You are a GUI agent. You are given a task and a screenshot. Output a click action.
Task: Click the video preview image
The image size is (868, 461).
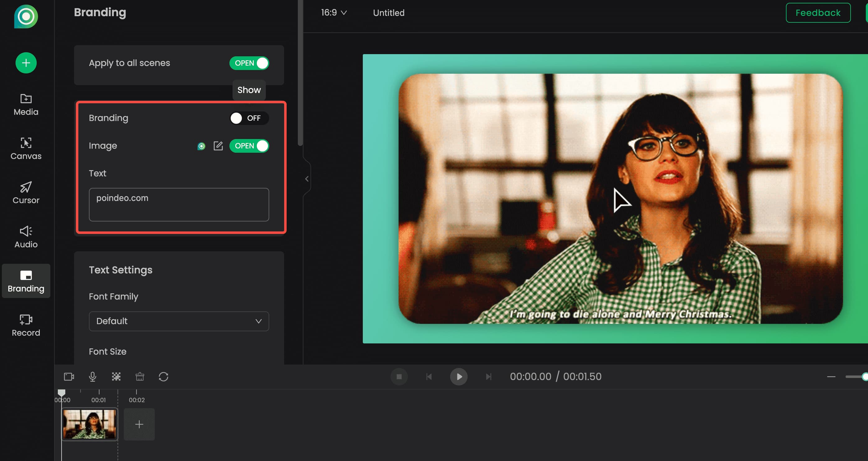620,199
